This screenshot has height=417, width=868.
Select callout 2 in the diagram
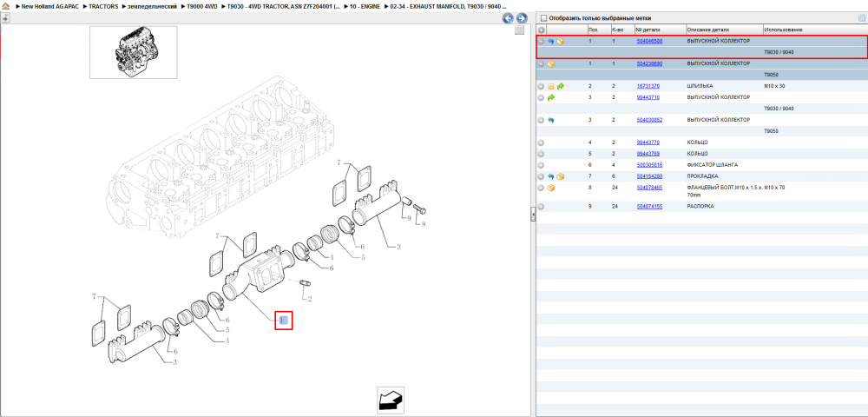tap(310, 299)
